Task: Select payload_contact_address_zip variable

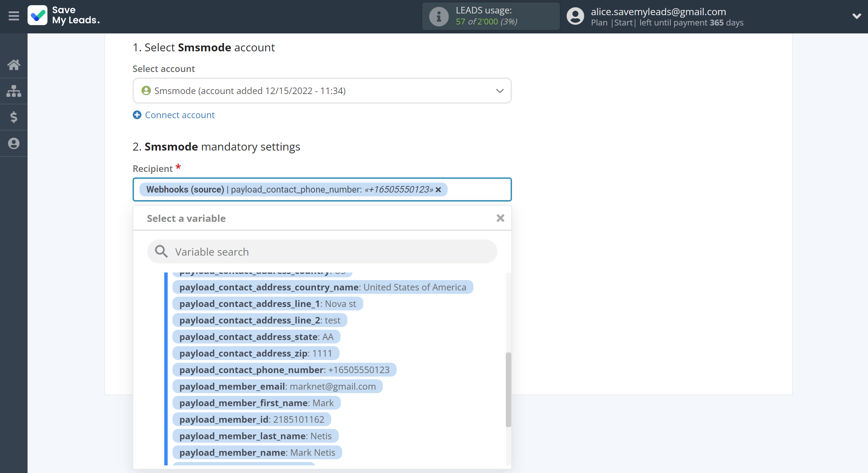Action: 255,353
